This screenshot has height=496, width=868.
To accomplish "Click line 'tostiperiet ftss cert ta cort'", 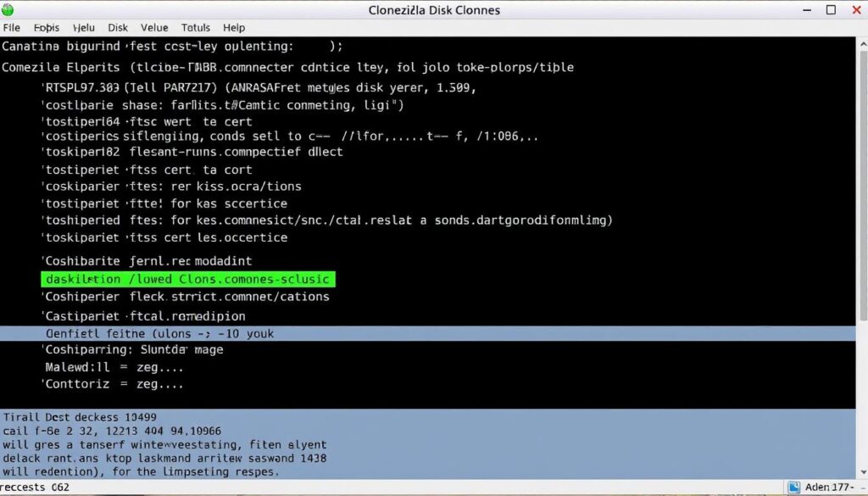I will [x=147, y=170].
